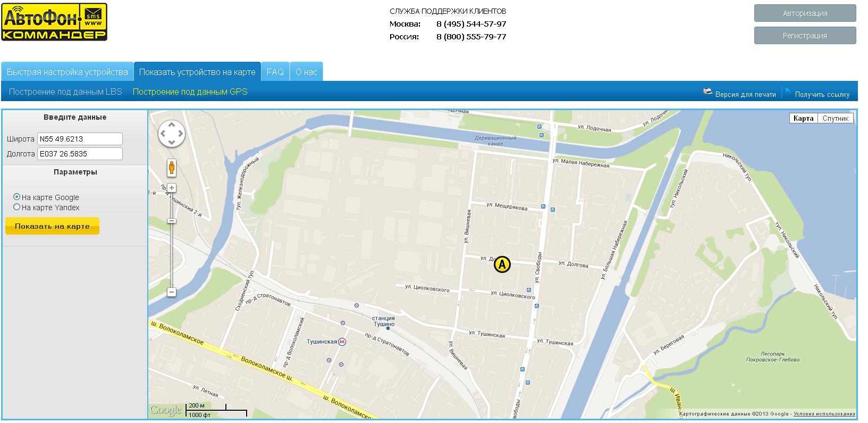Screen dimensions: 868x423
Task: Click the AutoFon Commander logo
Action: pos(54,22)
